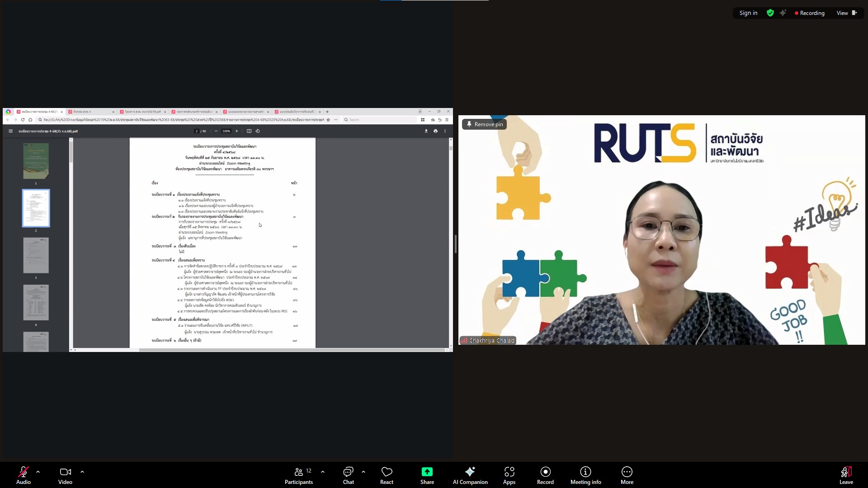Launch the AI Companion
The height and width of the screenshot is (488, 868).
coord(470,475)
